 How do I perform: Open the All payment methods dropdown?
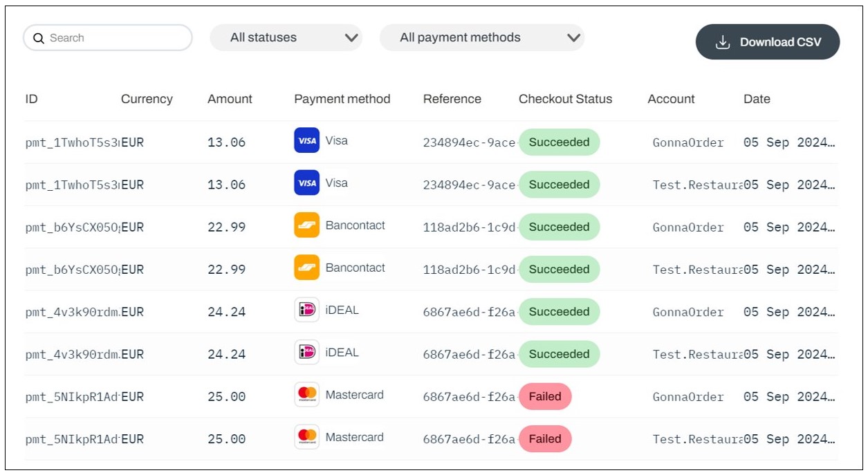click(482, 37)
